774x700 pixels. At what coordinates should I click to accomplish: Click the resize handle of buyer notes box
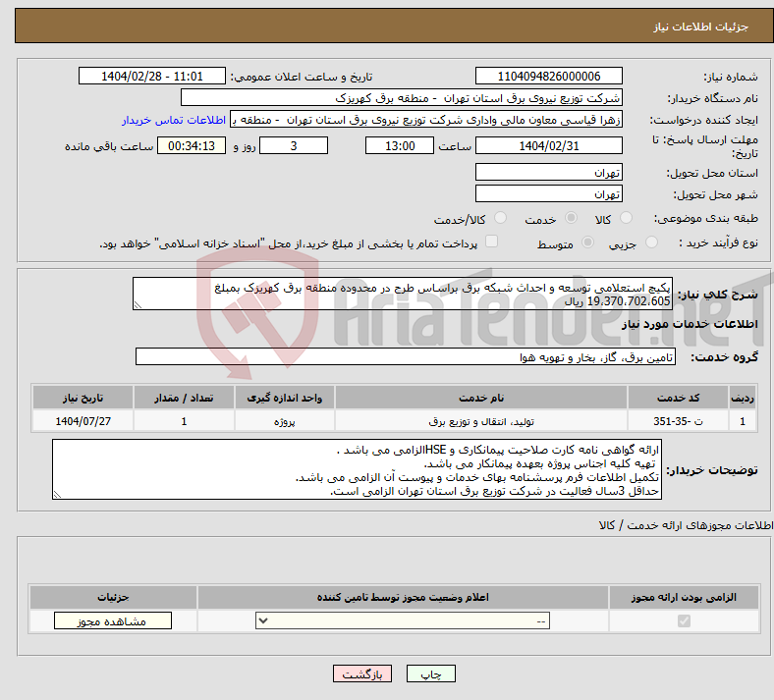pos(57,495)
